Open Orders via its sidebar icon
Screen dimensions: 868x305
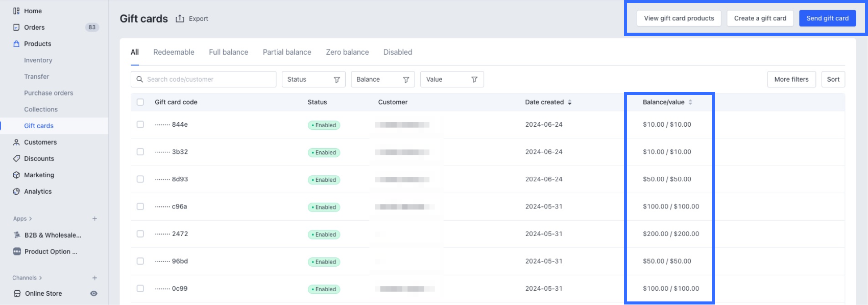[16, 28]
